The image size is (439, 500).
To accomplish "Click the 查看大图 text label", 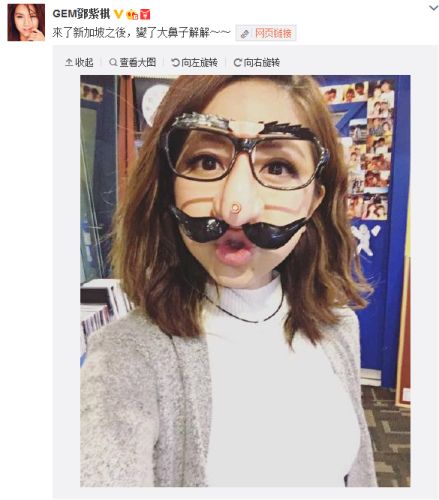I will click(138, 62).
